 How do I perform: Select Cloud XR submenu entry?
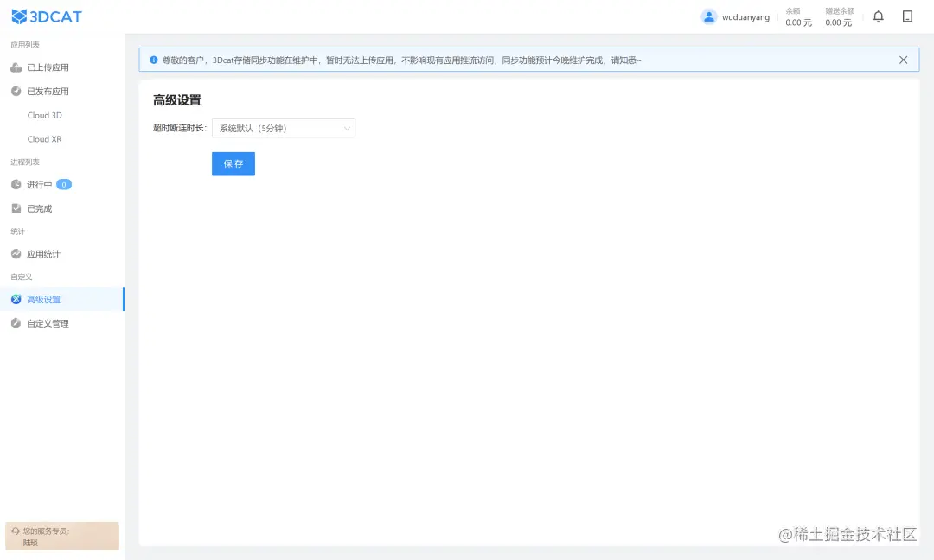[x=45, y=138]
